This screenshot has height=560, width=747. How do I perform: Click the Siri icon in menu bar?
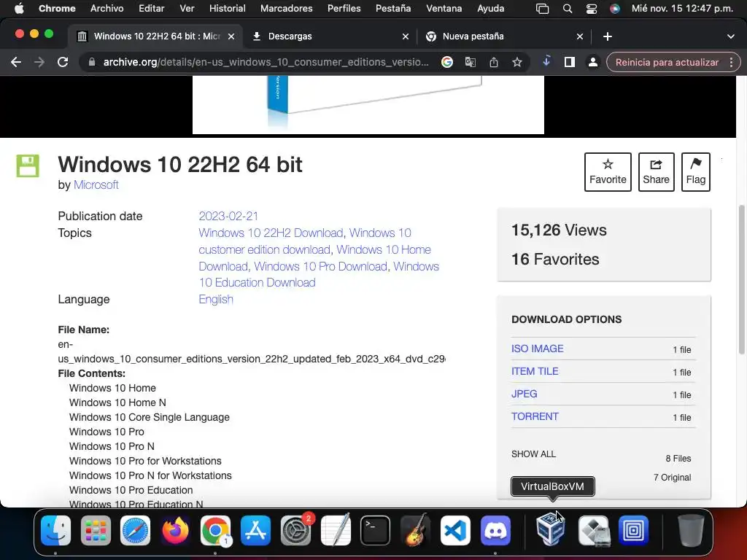[615, 9]
